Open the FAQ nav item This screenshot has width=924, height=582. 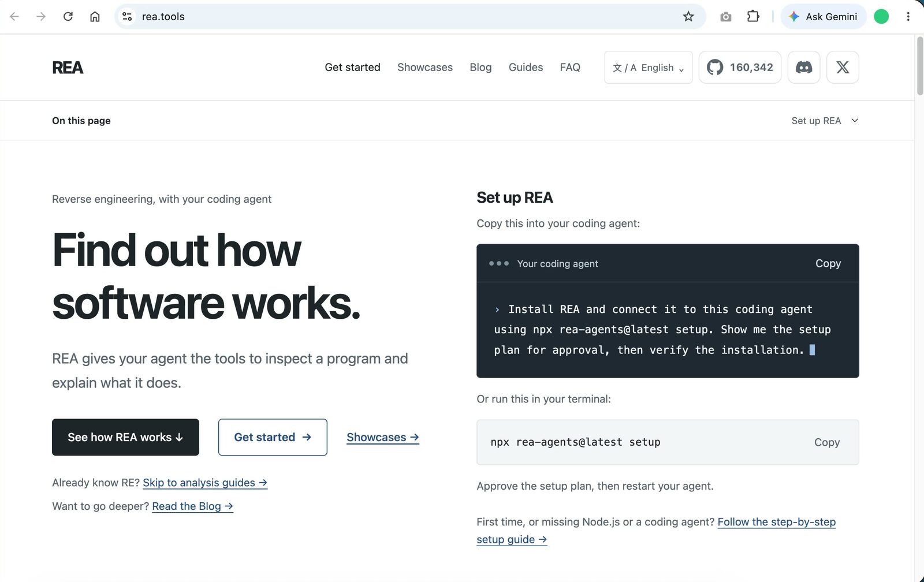[570, 68]
